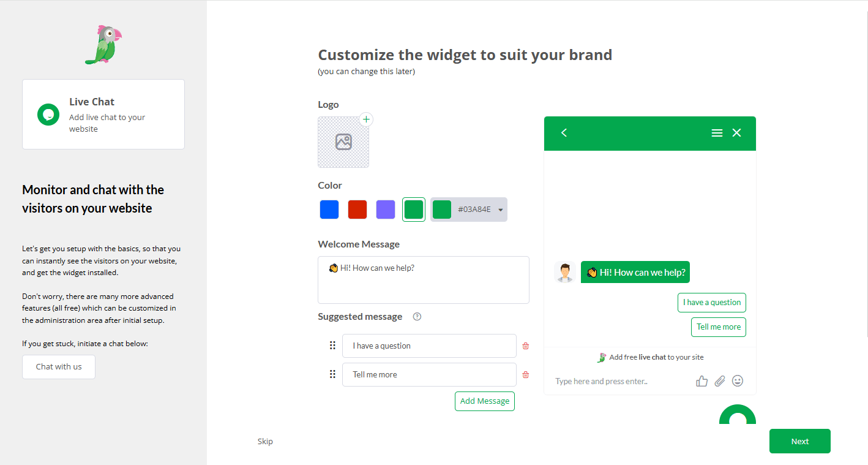The image size is (868, 465).
Task: Click the Add Message button
Action: click(484, 401)
